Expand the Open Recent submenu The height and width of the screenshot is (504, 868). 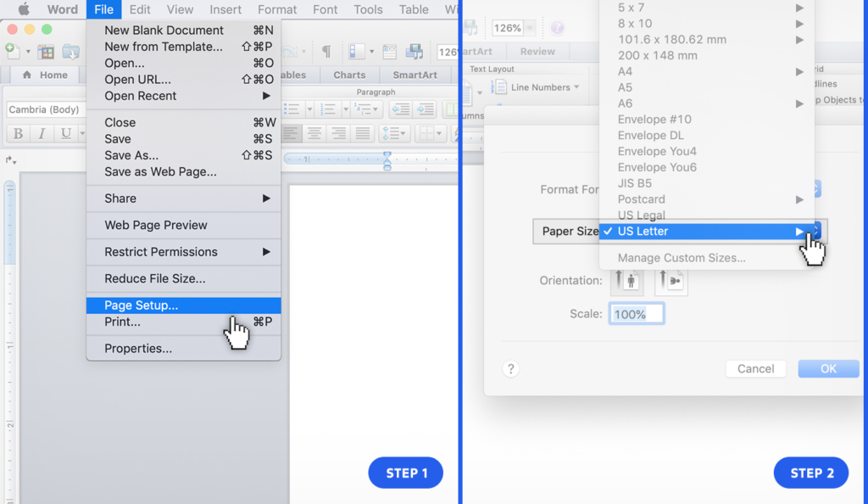pyautogui.click(x=183, y=96)
